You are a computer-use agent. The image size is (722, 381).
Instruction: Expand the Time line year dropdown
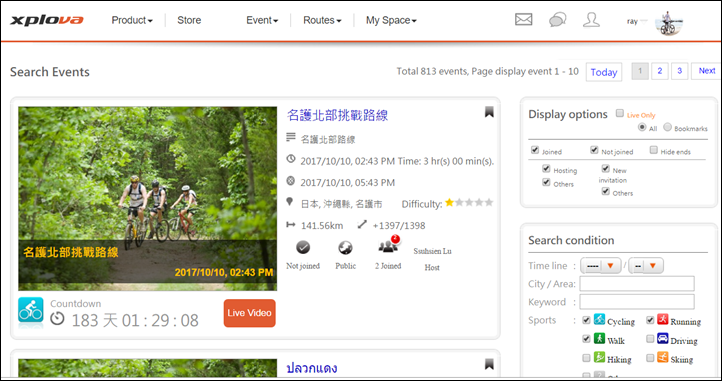click(x=600, y=266)
